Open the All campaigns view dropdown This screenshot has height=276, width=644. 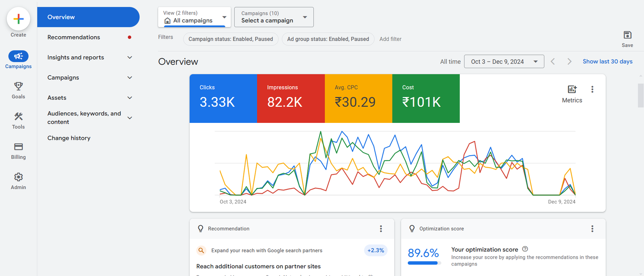point(194,17)
